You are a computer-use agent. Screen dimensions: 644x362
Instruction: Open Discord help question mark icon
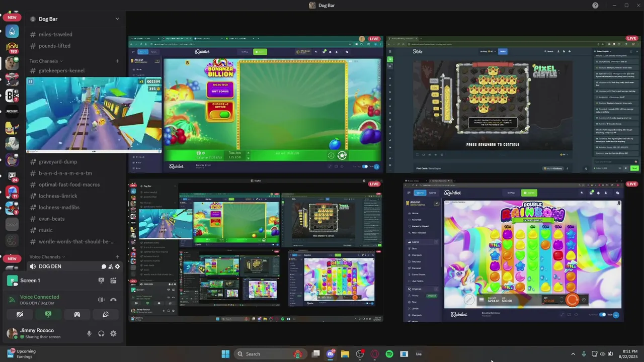596,5
